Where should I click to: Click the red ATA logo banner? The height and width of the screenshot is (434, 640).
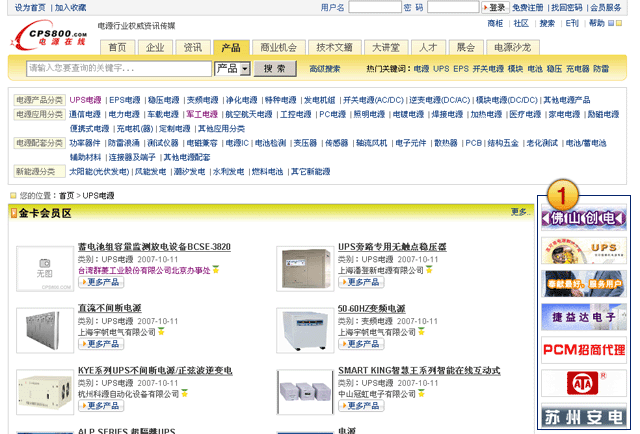click(585, 382)
